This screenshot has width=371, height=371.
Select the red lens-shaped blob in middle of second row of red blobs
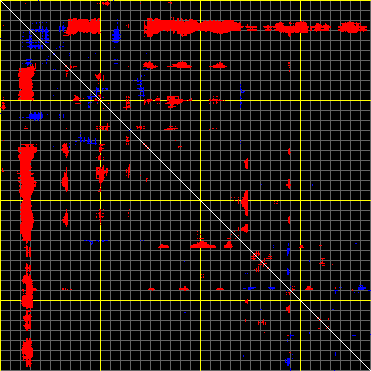(181, 65)
